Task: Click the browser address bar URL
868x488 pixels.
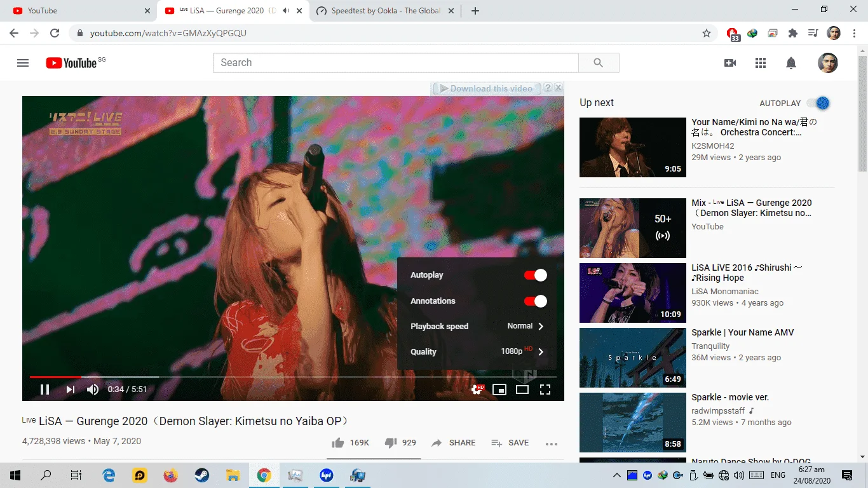Action: pos(168,33)
